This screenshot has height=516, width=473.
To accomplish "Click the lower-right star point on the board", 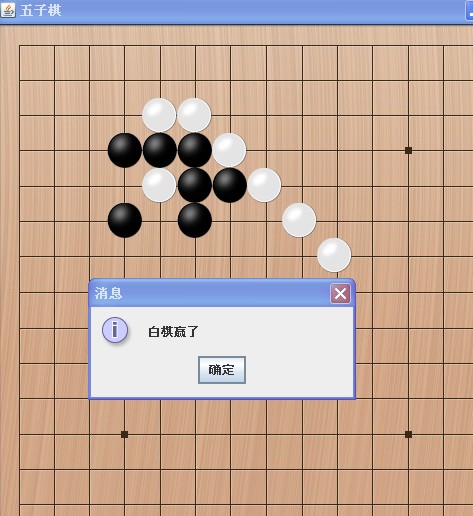I will point(408,434).
